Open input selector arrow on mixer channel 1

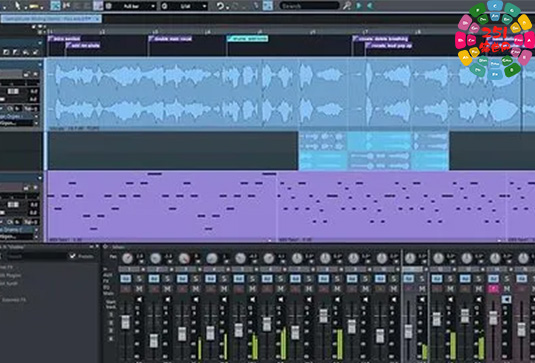pos(143,269)
